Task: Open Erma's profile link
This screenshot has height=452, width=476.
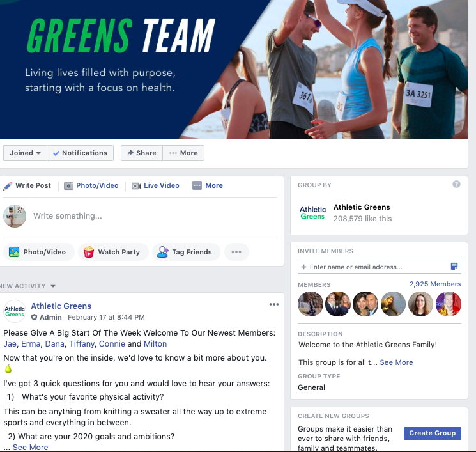Action: 31,344
